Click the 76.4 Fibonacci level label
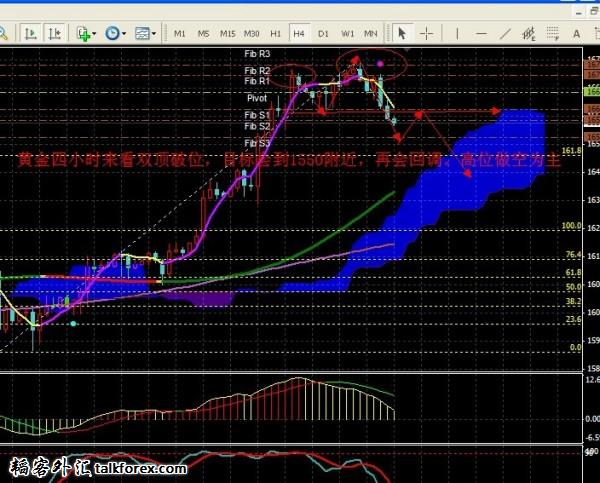 573,255
